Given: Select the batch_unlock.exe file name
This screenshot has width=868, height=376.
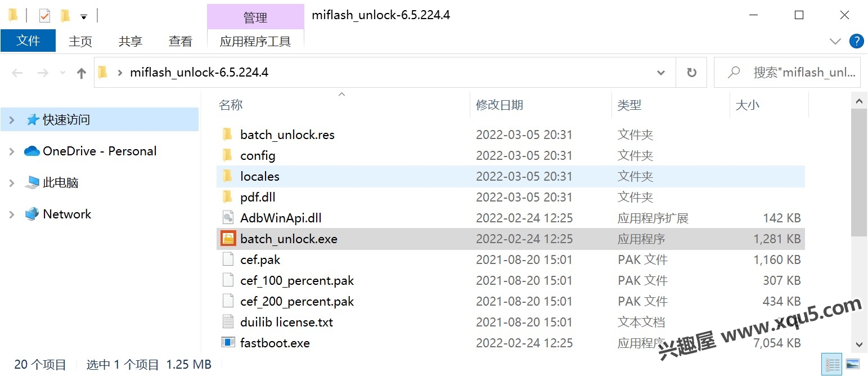Looking at the screenshot, I should (x=289, y=239).
